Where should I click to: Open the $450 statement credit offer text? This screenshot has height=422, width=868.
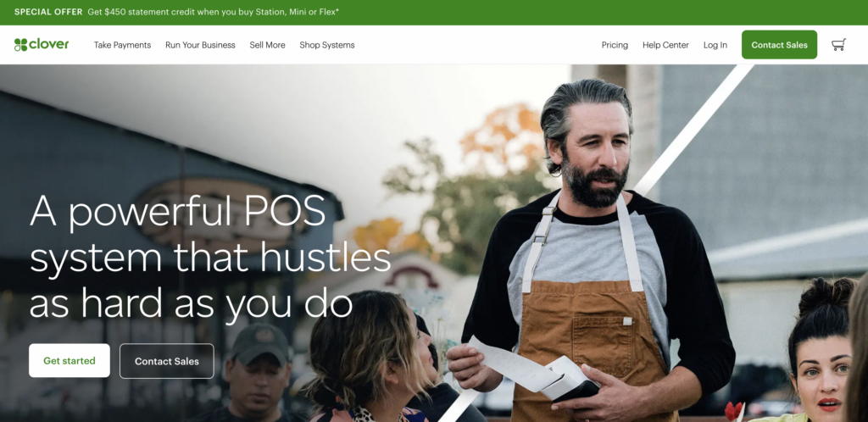tap(213, 12)
